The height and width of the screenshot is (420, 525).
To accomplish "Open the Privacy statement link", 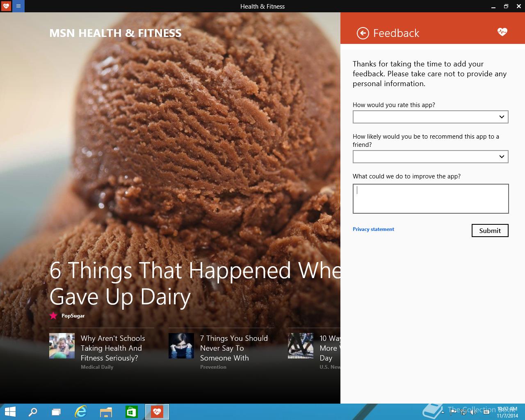I will (x=373, y=229).
